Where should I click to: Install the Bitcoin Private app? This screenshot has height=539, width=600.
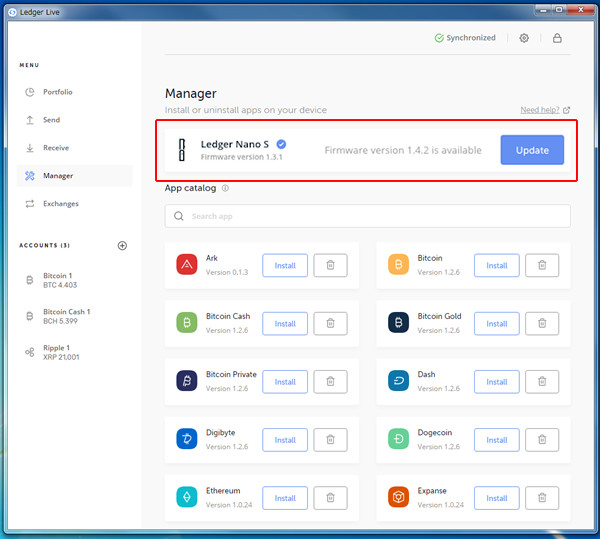pos(285,381)
